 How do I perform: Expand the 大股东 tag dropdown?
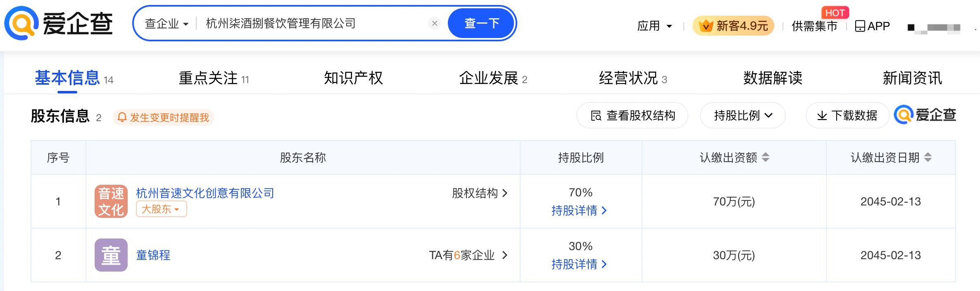click(x=161, y=209)
